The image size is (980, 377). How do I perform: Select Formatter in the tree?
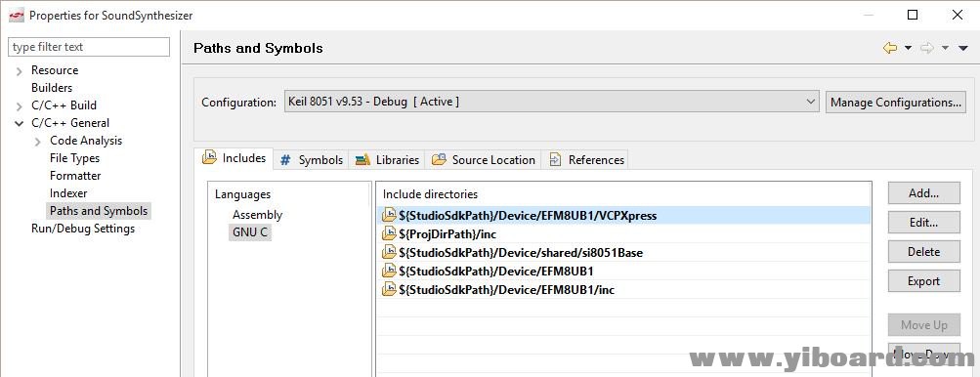tap(75, 176)
